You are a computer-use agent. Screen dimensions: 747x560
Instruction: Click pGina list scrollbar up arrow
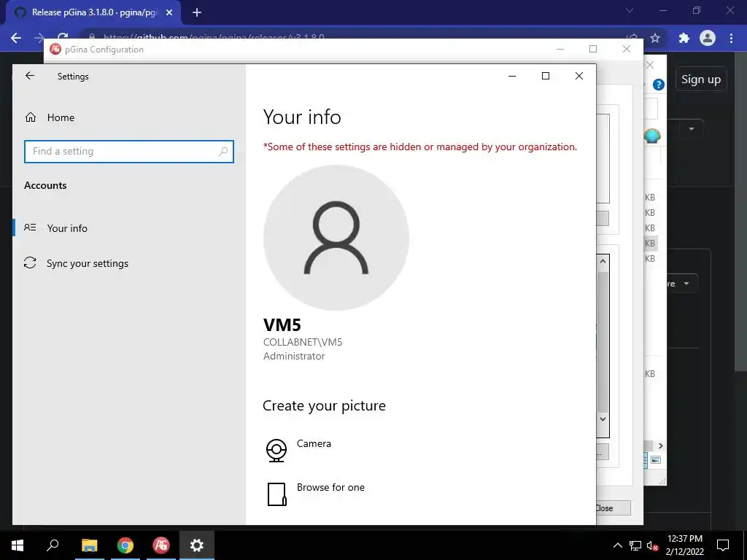click(x=603, y=261)
